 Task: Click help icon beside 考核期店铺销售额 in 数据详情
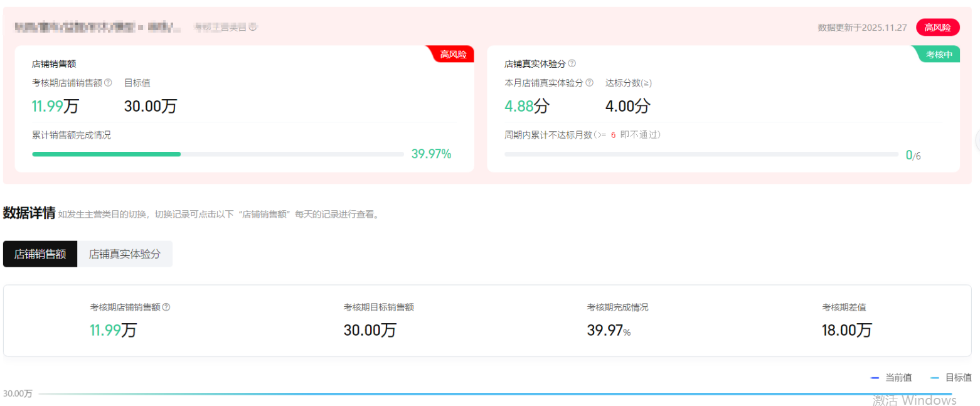[166, 307]
